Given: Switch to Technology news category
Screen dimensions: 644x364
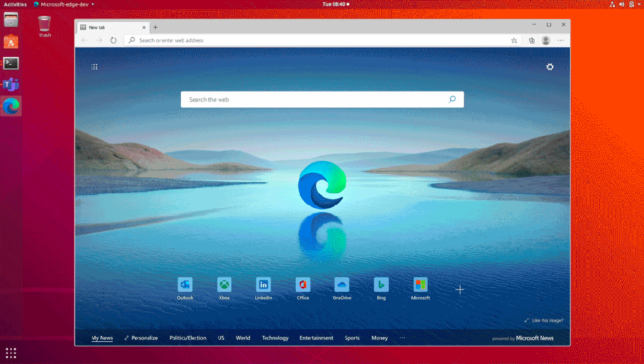Looking at the screenshot, I should [275, 338].
